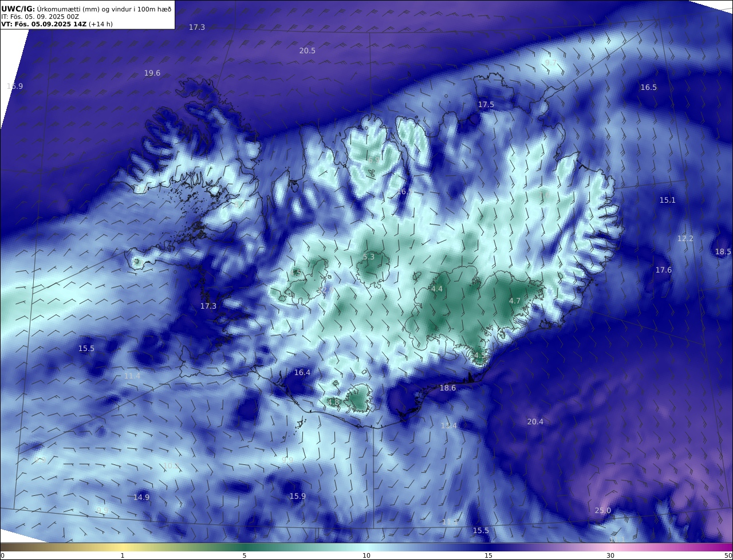Click the 16.5 value label

pyautogui.click(x=649, y=88)
